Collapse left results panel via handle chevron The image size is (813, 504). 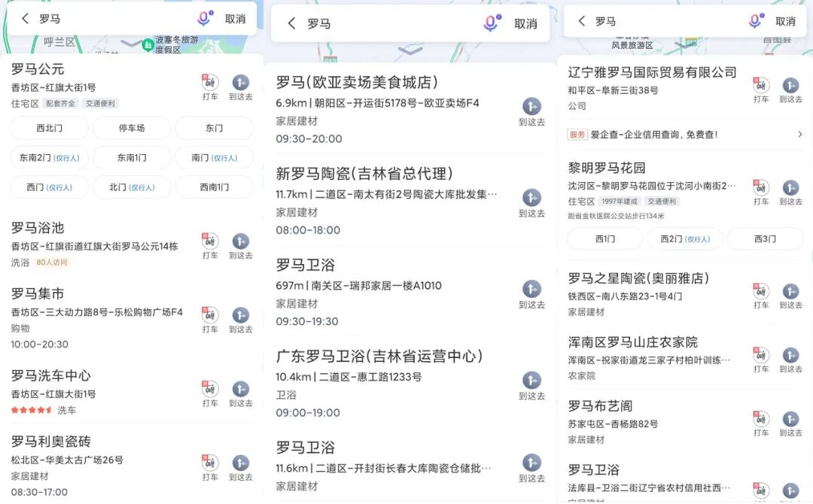pos(131,44)
